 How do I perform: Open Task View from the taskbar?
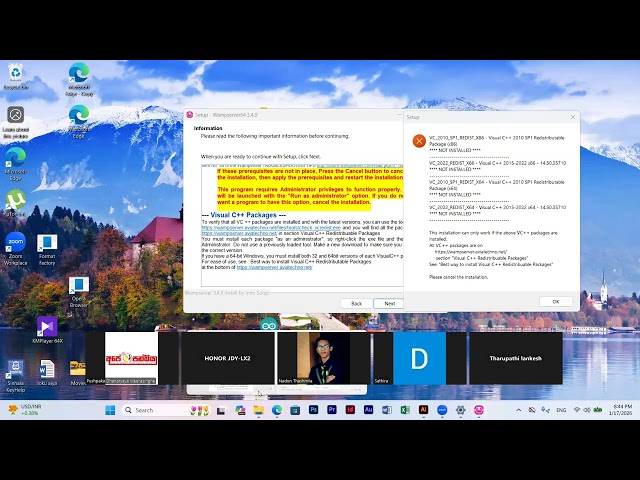221,411
